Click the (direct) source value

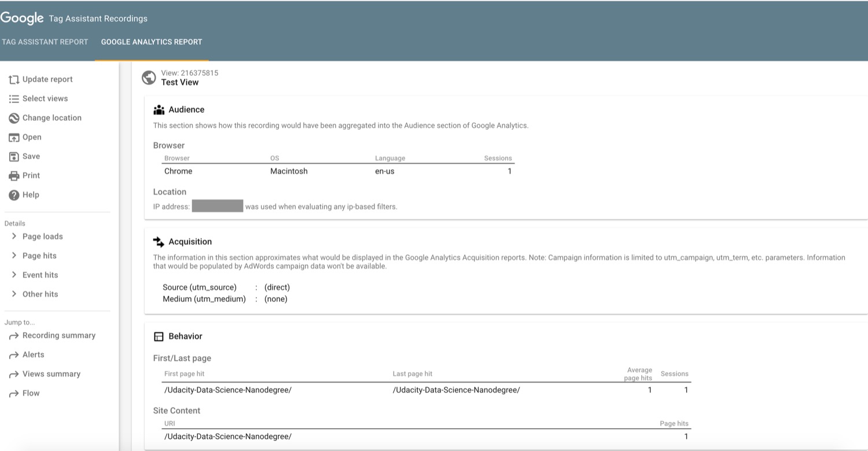coord(277,287)
